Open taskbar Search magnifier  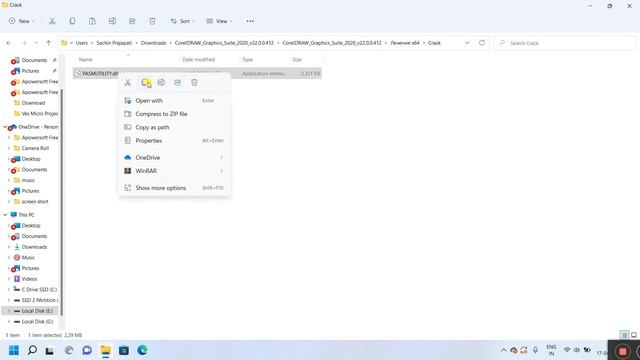click(32, 350)
